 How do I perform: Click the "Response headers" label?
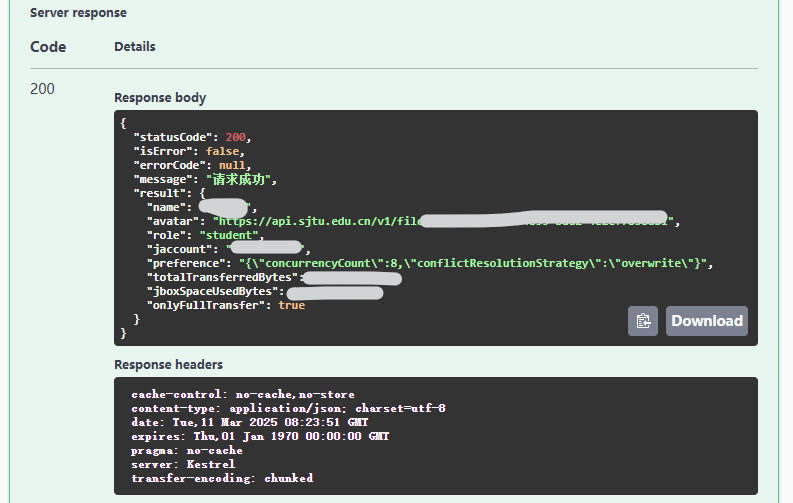tap(168, 364)
